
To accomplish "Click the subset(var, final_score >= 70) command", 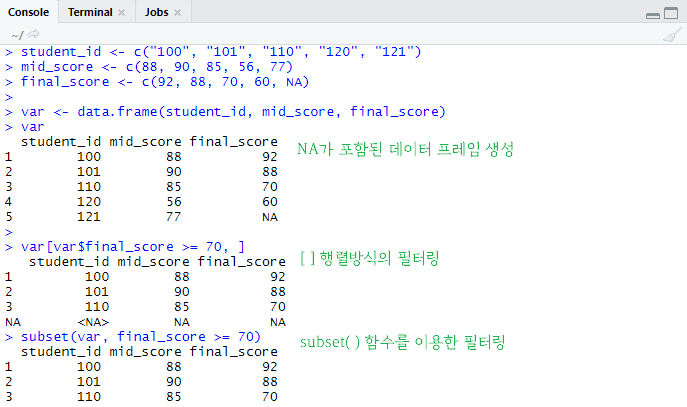I will click(141, 337).
